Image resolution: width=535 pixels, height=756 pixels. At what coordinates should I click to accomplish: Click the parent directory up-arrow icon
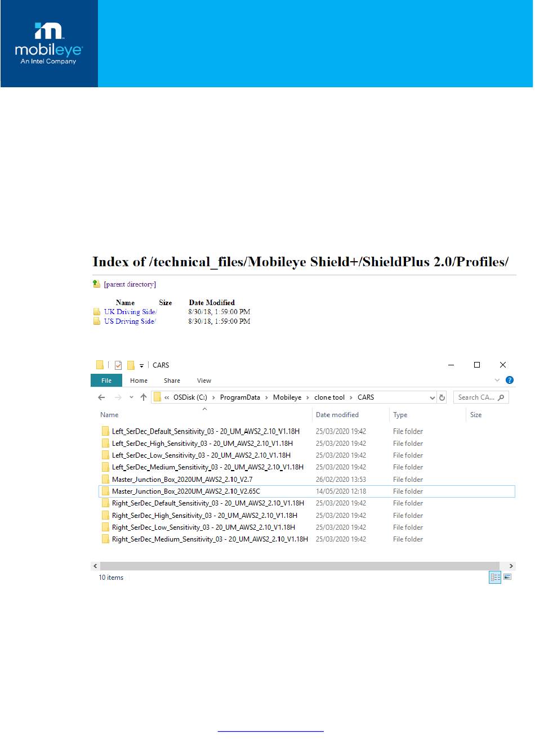pyautogui.click(x=97, y=284)
